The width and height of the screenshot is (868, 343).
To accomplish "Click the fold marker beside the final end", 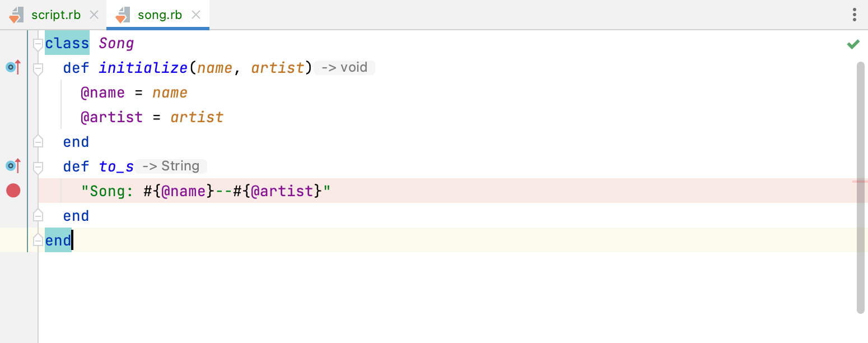I will [38, 240].
